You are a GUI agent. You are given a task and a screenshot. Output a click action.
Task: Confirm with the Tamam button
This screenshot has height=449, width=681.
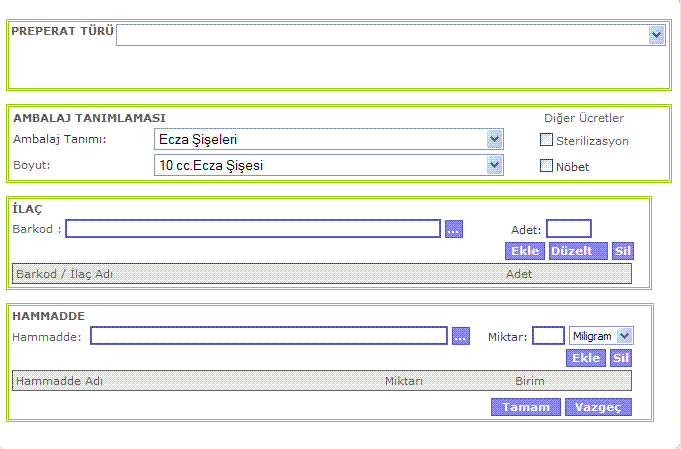click(526, 407)
